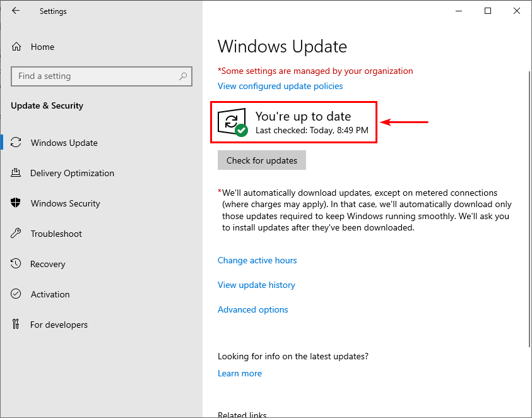The width and height of the screenshot is (532, 418).
Task: Click the update status icon with green check
Action: 232,122
